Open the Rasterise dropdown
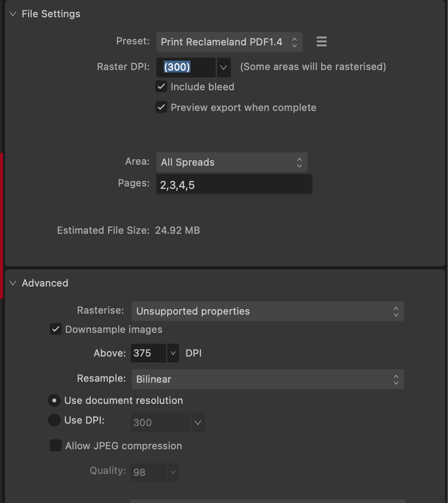This screenshot has width=448, height=503. coord(267,311)
